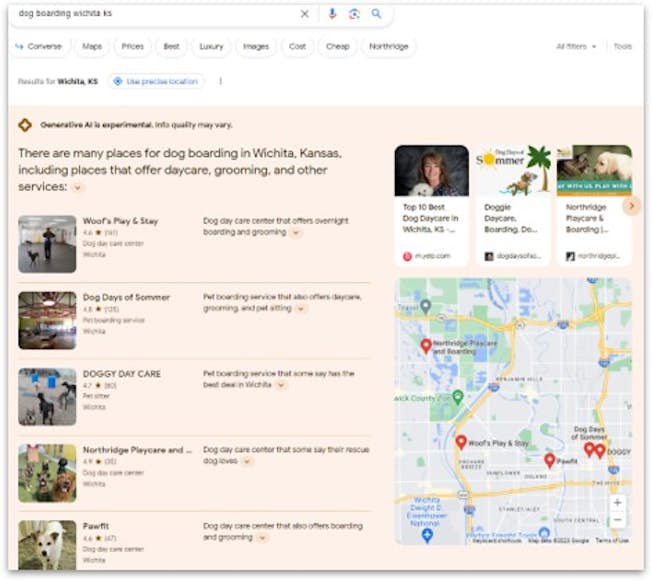Expand the AI summary paragraph chevron
The height and width of the screenshot is (581, 652).
click(x=78, y=187)
